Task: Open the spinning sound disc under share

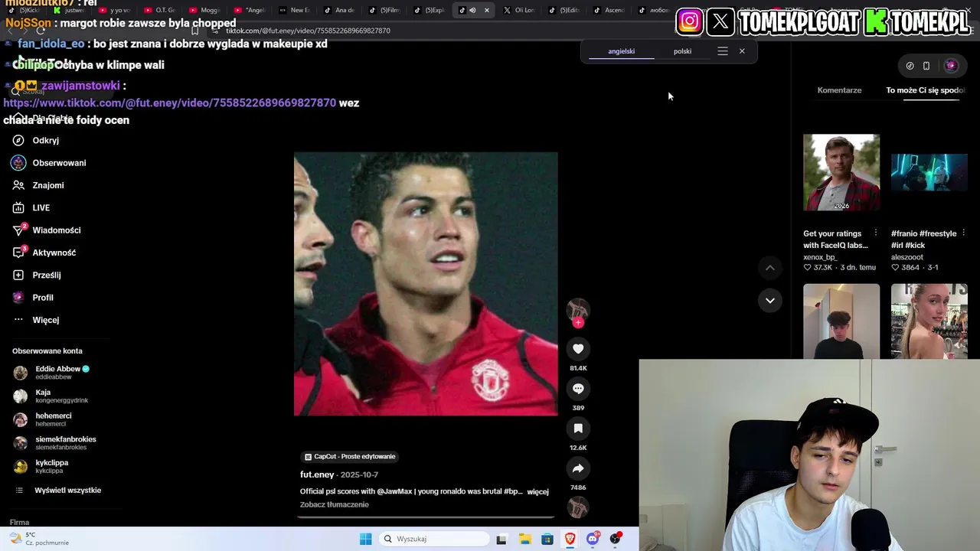Action: [578, 507]
